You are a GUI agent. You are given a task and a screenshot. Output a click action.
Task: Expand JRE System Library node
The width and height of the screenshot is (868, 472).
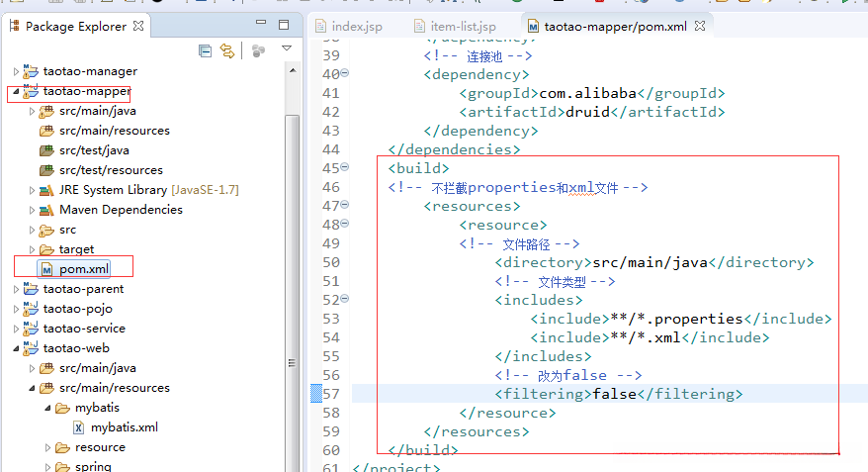(32, 190)
